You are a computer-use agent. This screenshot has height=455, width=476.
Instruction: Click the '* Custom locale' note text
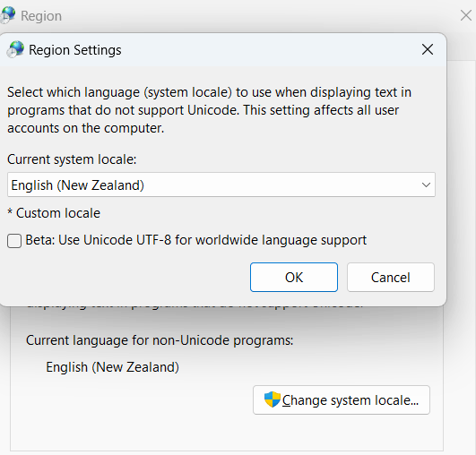click(54, 213)
